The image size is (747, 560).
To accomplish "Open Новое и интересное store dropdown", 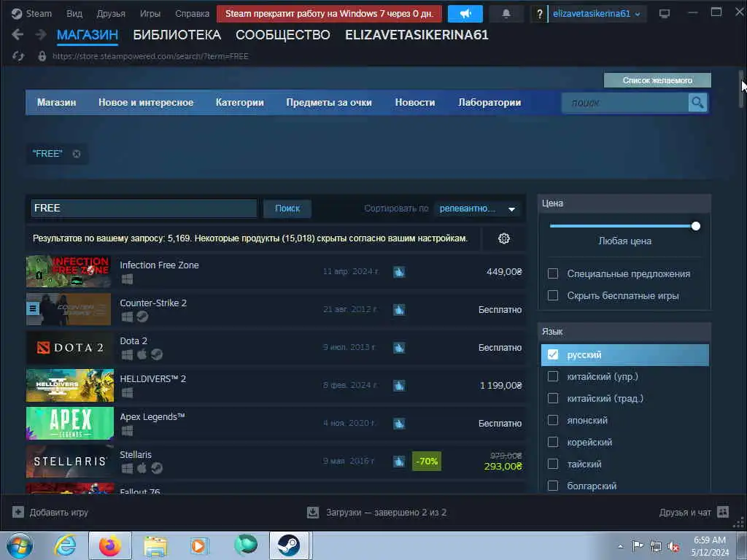I will click(x=146, y=102).
